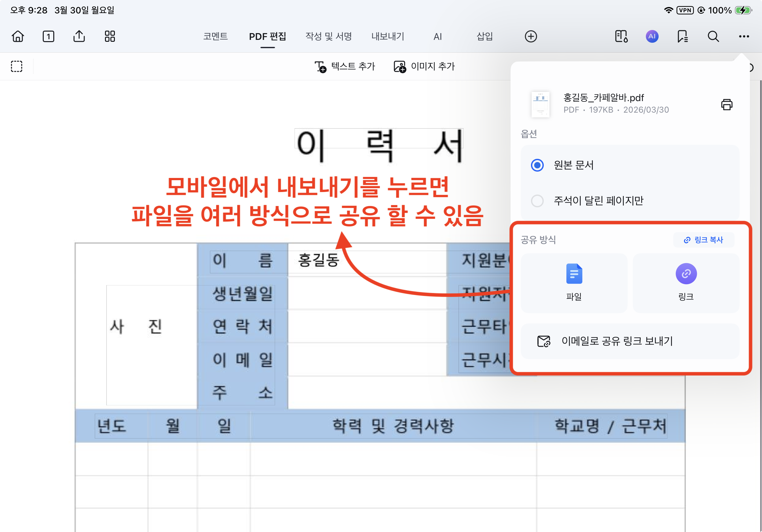The image size is (762, 532).
Task: Open the purple AI assistant icon
Action: pos(652,36)
